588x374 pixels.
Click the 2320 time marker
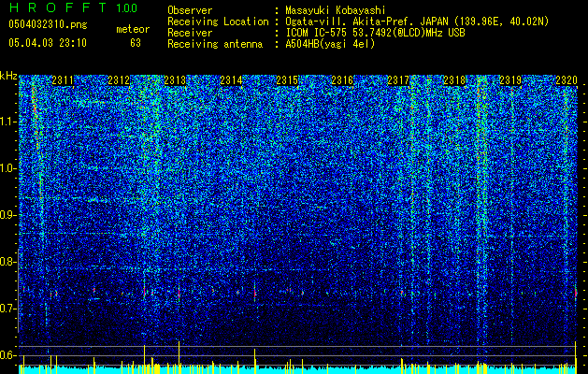pyautogui.click(x=566, y=80)
